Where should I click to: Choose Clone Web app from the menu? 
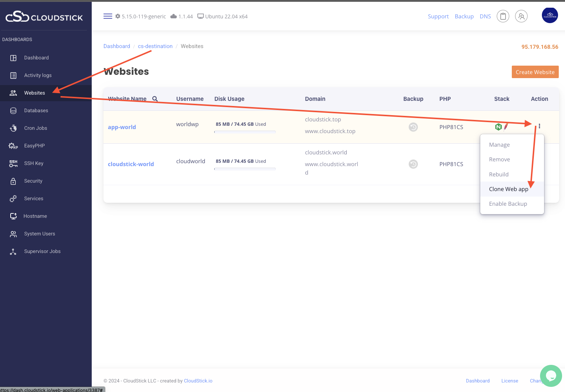point(508,189)
